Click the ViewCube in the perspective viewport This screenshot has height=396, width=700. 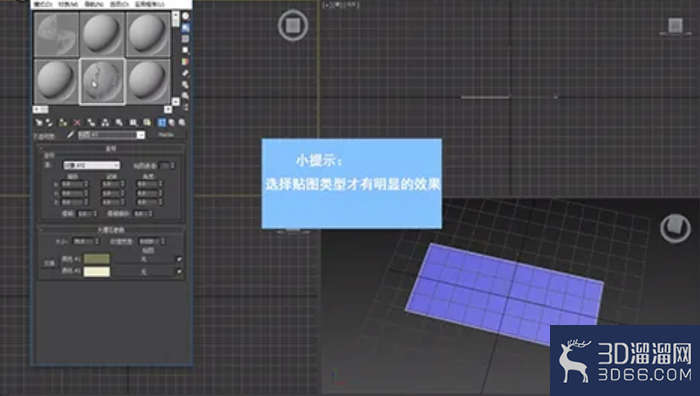tap(675, 228)
